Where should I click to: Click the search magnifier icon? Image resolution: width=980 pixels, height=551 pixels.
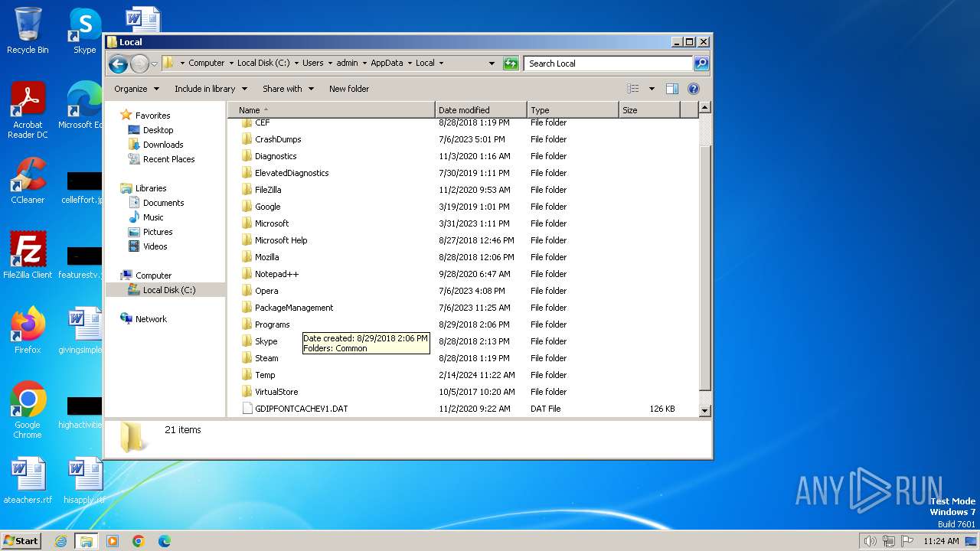click(x=701, y=64)
